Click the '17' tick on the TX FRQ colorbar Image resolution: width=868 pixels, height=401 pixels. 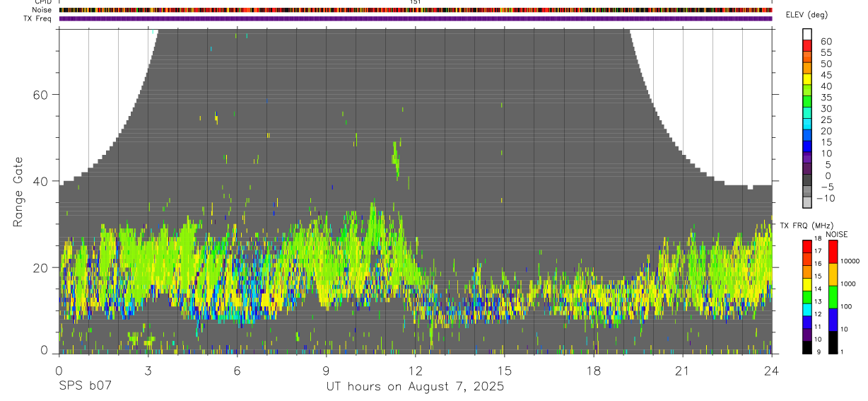click(817, 251)
